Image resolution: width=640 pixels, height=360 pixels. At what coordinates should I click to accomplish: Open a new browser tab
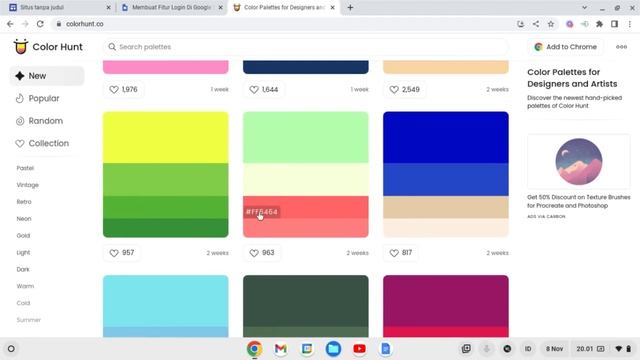350,7
